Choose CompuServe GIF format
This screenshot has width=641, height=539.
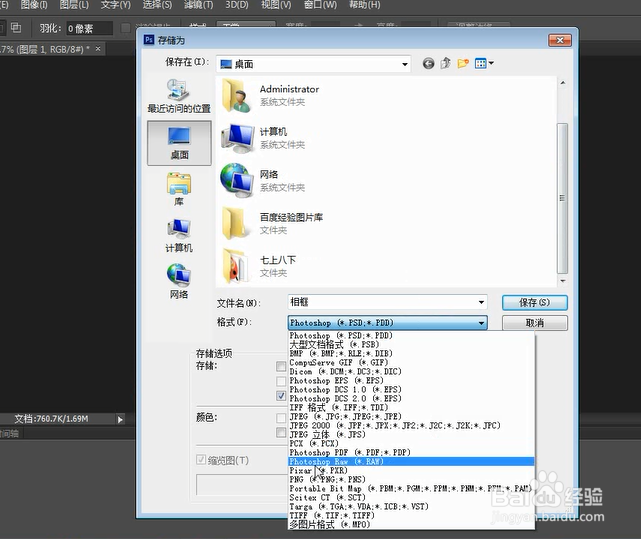[411, 363]
